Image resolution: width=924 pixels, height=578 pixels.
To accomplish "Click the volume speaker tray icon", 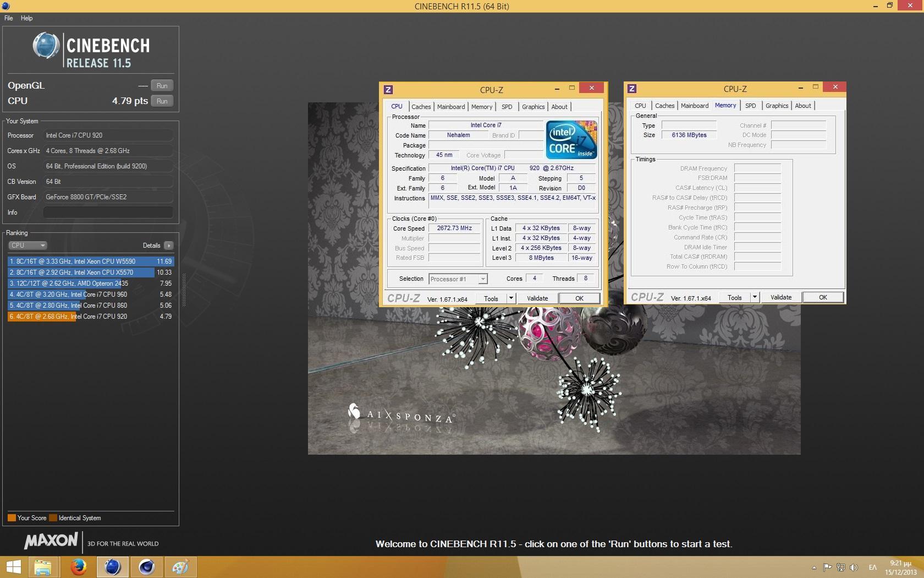I will (854, 568).
